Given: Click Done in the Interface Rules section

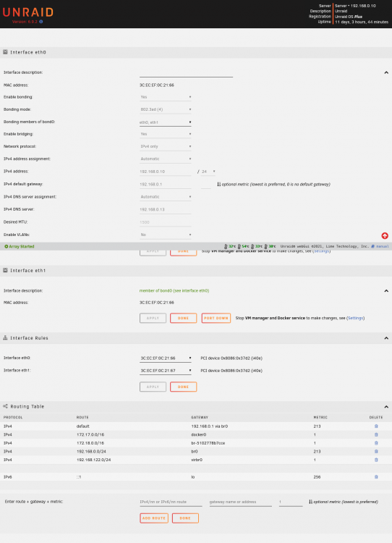Looking at the screenshot, I should click(x=184, y=387).
